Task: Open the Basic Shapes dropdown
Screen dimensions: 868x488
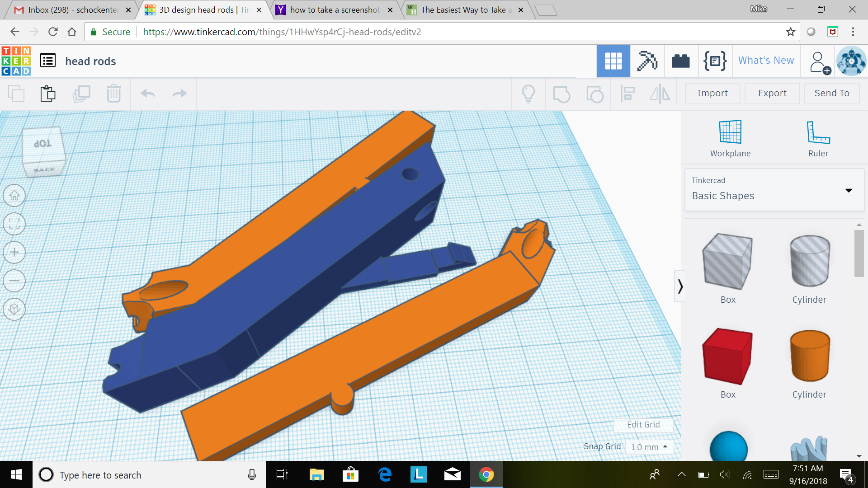Action: [774, 190]
